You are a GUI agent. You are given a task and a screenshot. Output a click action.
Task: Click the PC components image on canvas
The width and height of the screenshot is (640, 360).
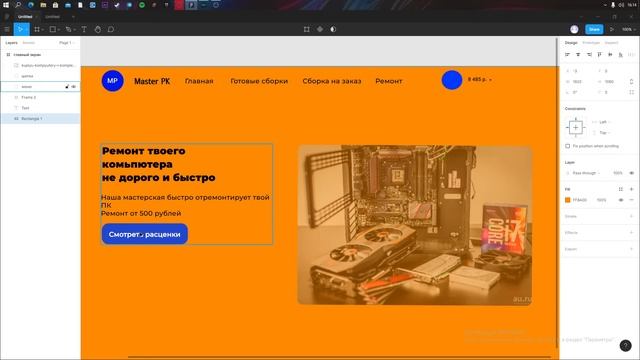(415, 225)
